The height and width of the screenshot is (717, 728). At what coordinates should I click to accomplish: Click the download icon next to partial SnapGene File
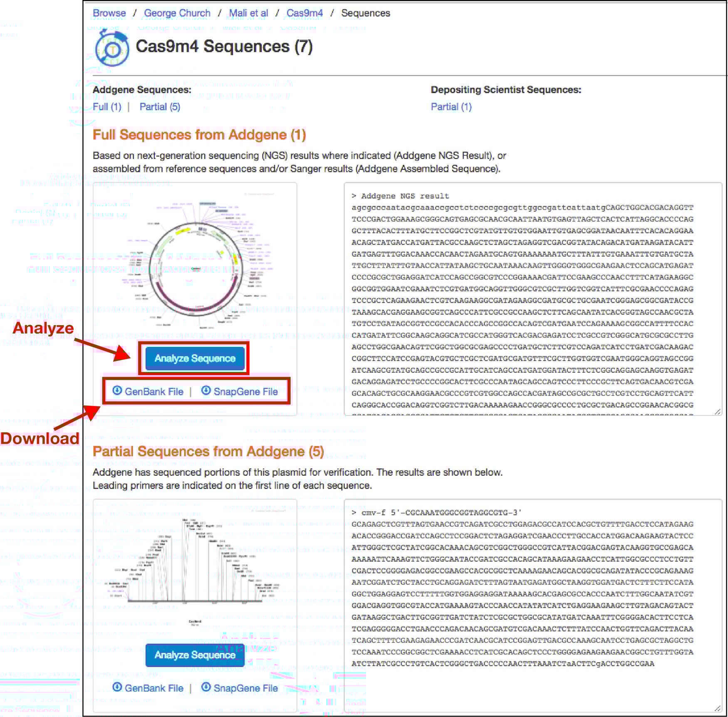206,688
